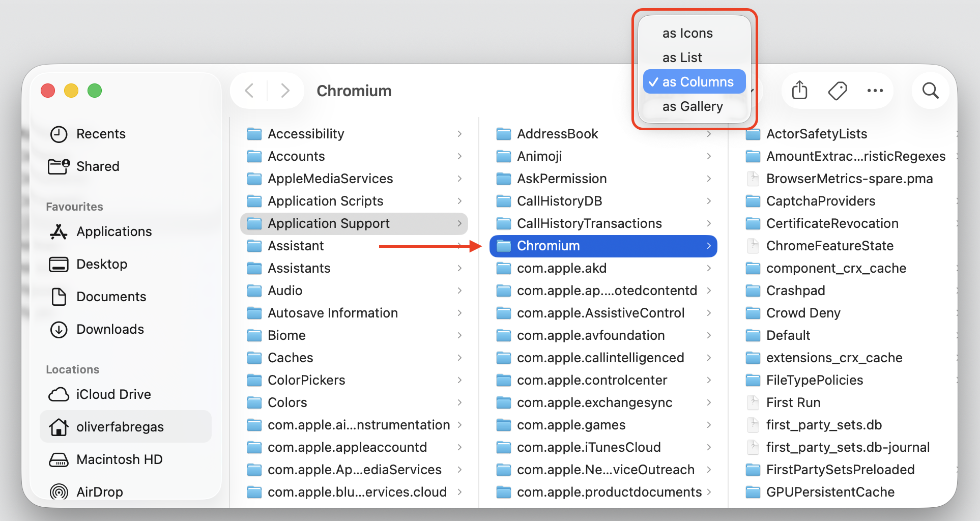Select com.apple.callintelligenced folder

(x=603, y=358)
